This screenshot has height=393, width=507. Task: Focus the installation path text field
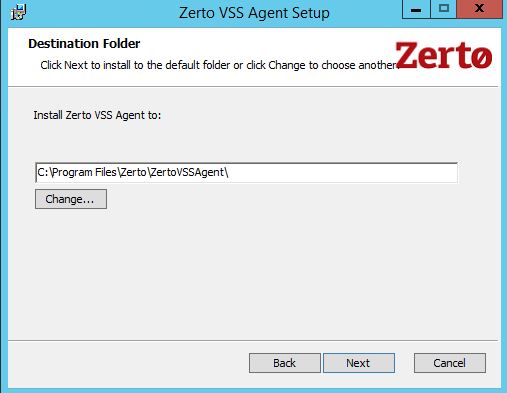point(246,173)
